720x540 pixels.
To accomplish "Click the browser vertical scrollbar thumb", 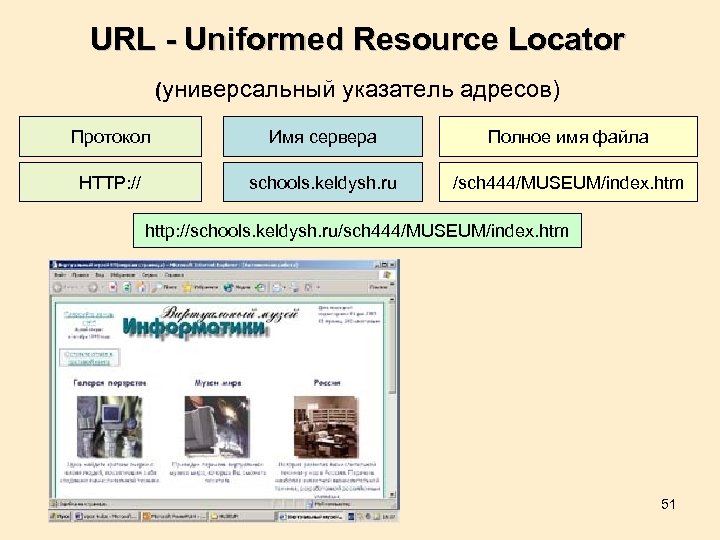I will point(392,349).
